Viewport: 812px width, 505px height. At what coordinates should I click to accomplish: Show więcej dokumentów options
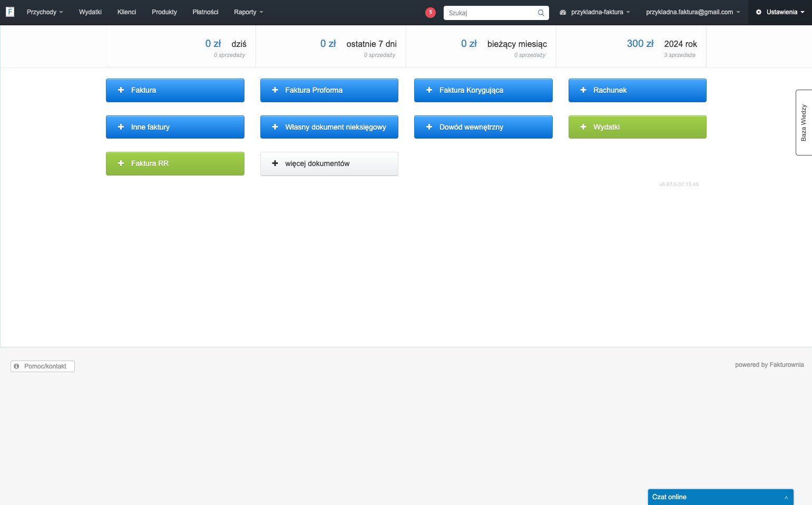pos(329,163)
